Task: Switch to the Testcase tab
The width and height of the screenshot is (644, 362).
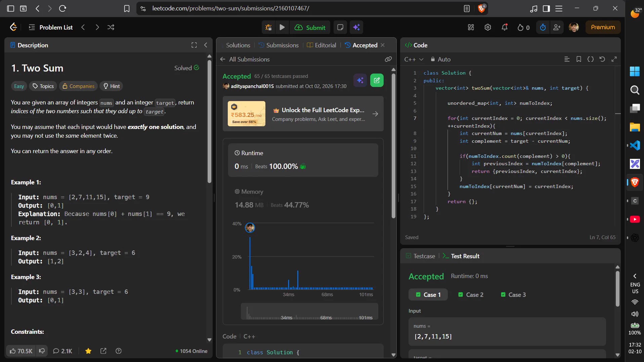Action: pos(421,256)
